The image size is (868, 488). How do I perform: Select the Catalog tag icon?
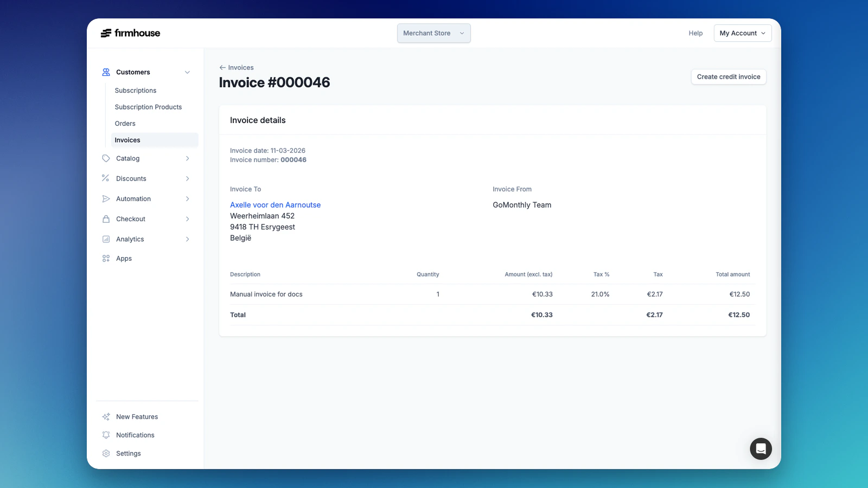pos(106,158)
